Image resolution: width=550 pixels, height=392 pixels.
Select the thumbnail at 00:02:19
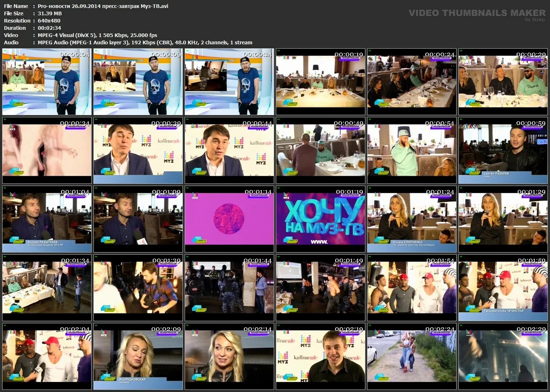321,356
